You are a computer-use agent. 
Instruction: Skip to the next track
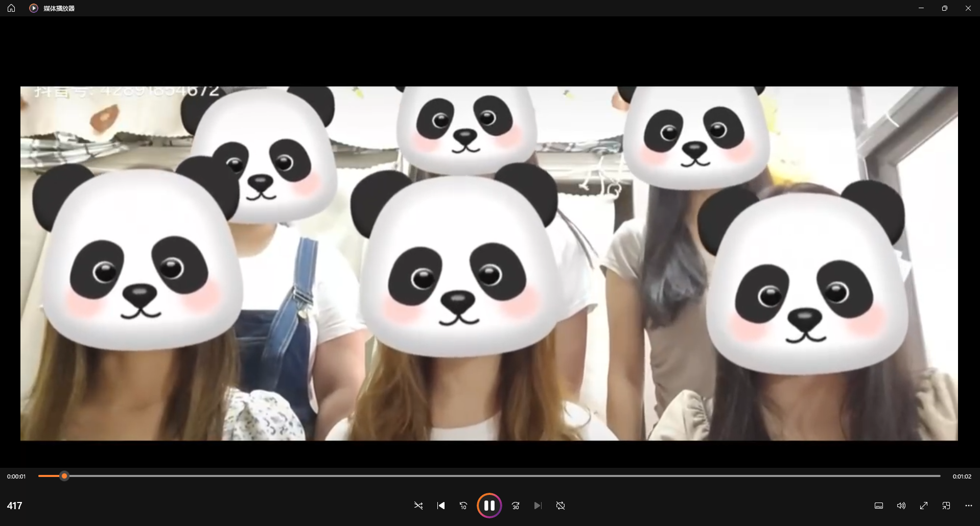click(538, 506)
